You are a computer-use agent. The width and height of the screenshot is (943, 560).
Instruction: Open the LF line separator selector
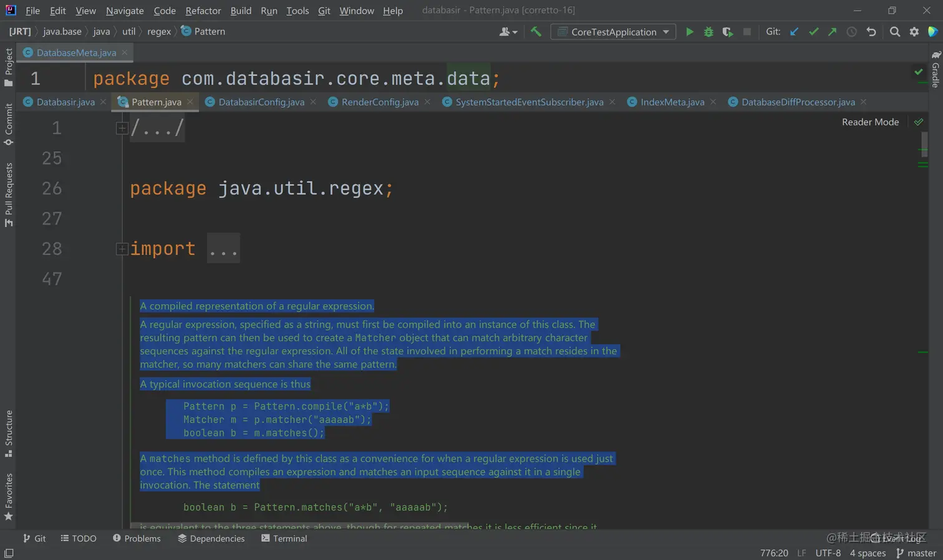coord(801,553)
